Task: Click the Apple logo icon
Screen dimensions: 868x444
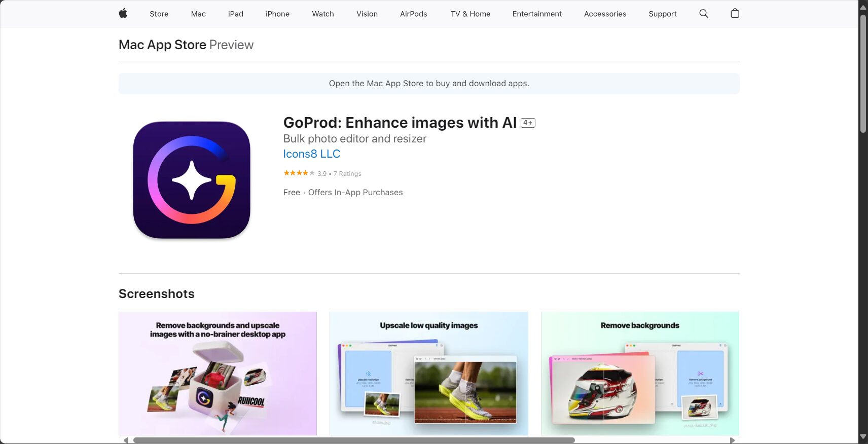Action: click(x=123, y=14)
